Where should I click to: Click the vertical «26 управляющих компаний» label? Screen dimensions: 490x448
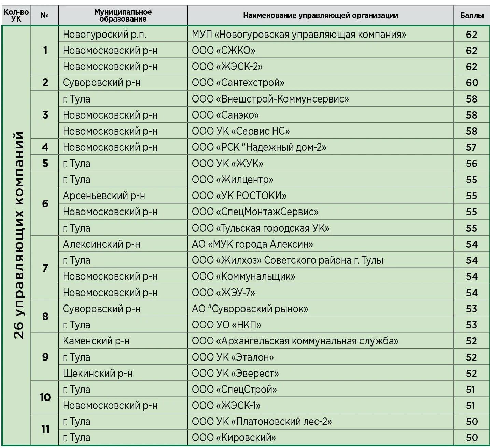(x=19, y=235)
